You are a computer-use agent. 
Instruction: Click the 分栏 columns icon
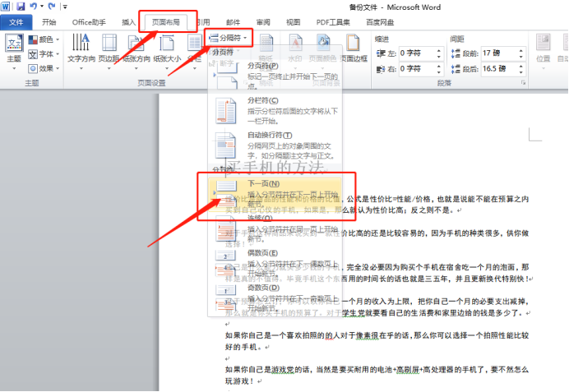pyautogui.click(x=195, y=44)
